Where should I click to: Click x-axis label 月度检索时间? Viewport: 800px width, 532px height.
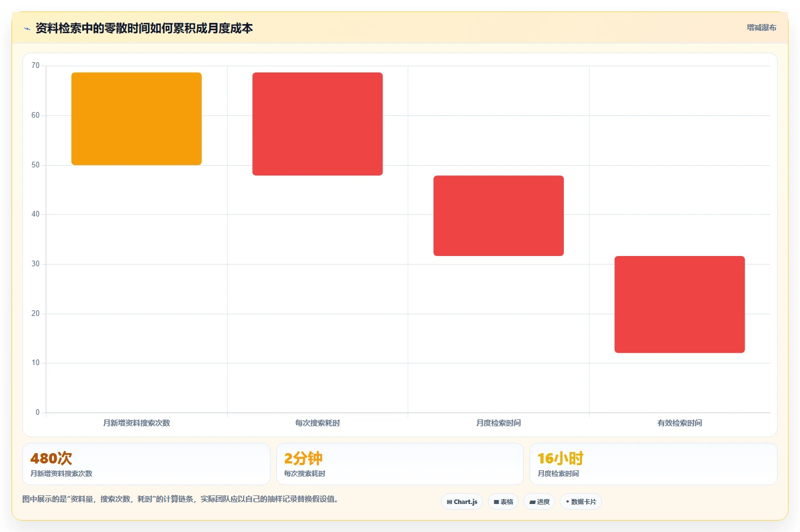tap(499, 423)
